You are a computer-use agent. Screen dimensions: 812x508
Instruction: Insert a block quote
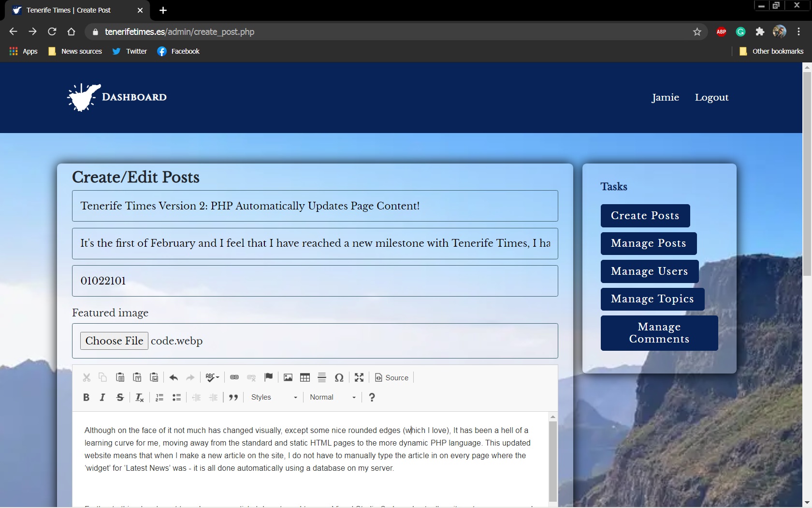[x=233, y=397]
